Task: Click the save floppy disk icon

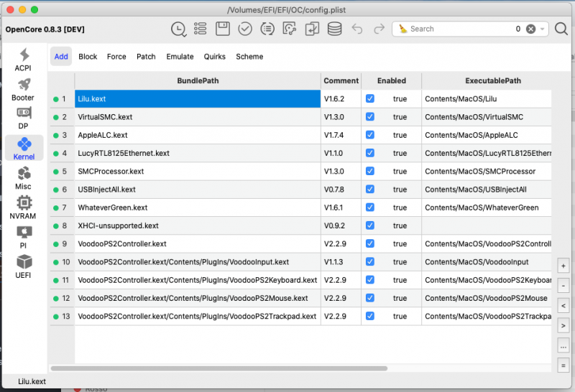Action: point(223,29)
